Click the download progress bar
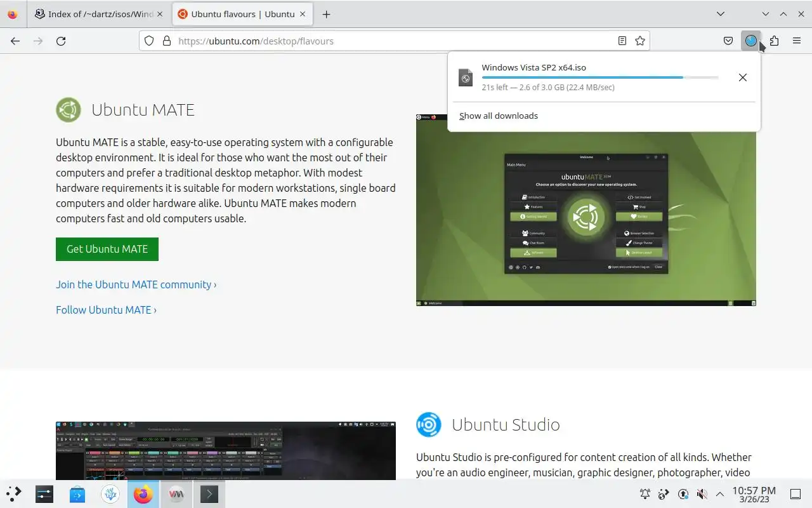Viewport: 812px width, 508px height. (x=600, y=77)
